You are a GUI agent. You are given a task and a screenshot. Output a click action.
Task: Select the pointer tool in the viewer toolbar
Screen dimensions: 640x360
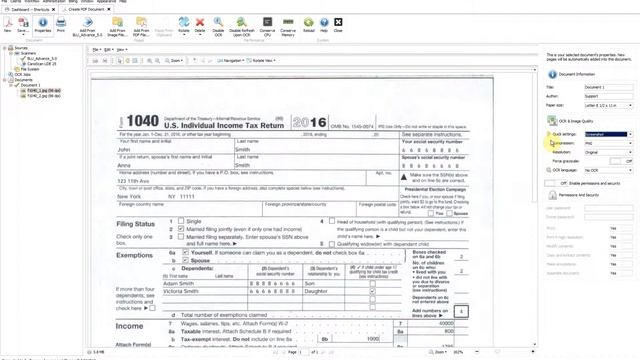click(120, 61)
